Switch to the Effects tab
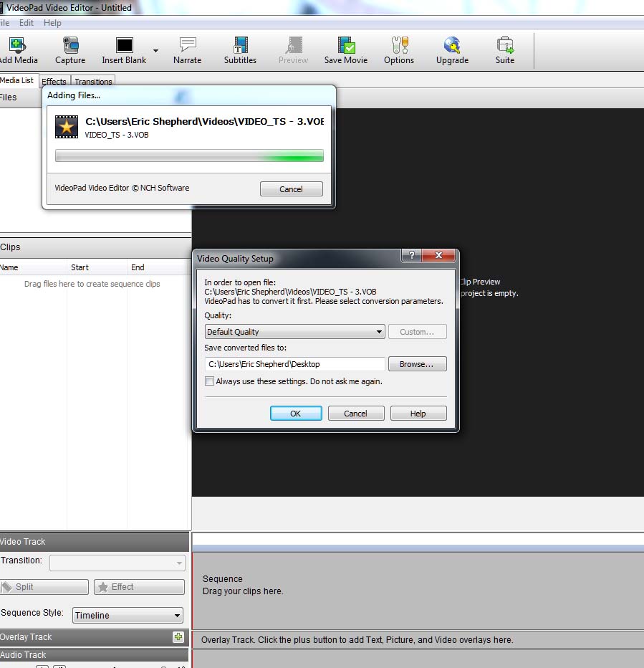Image resolution: width=644 pixels, height=668 pixels. click(x=54, y=82)
